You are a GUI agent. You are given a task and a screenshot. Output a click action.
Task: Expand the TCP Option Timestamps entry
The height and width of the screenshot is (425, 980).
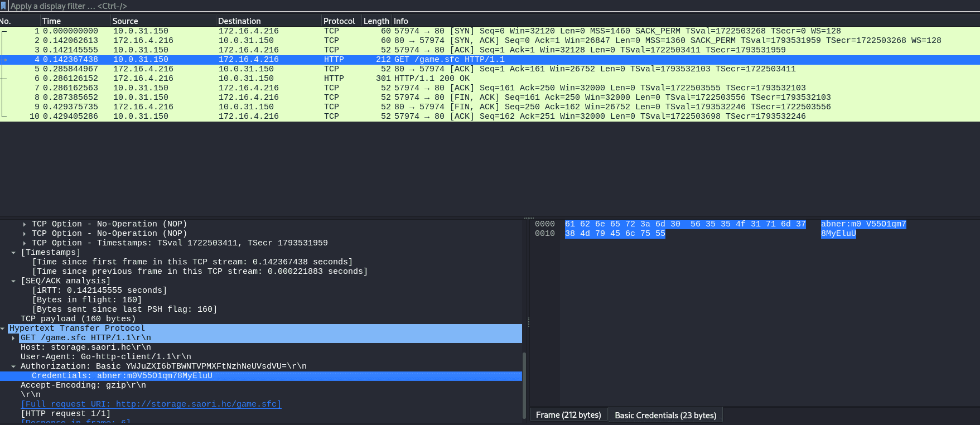(x=25, y=243)
